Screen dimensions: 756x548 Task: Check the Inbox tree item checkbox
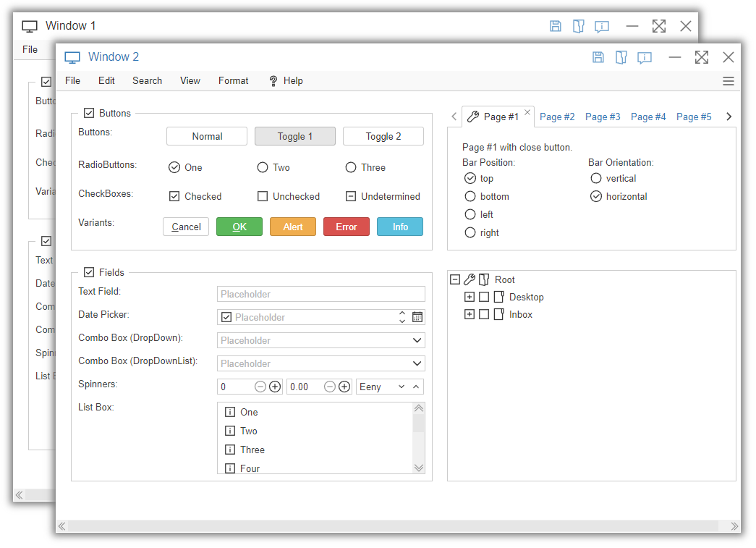[x=484, y=314]
